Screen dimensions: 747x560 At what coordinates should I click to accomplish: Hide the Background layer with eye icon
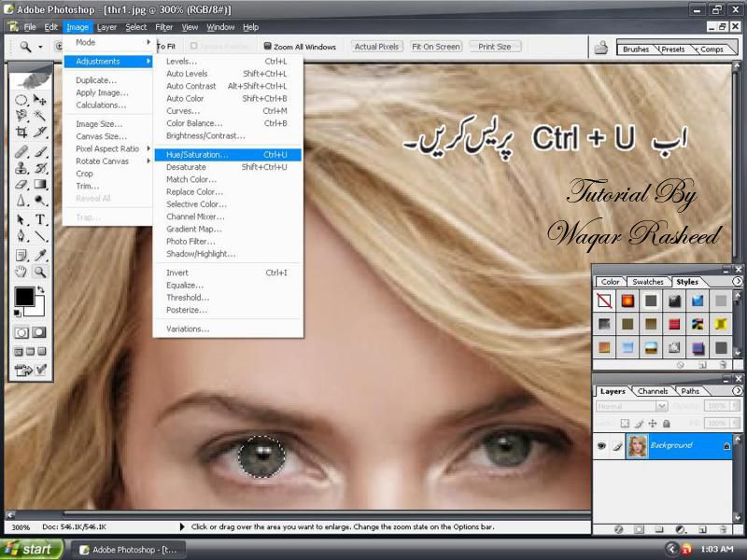coord(601,446)
